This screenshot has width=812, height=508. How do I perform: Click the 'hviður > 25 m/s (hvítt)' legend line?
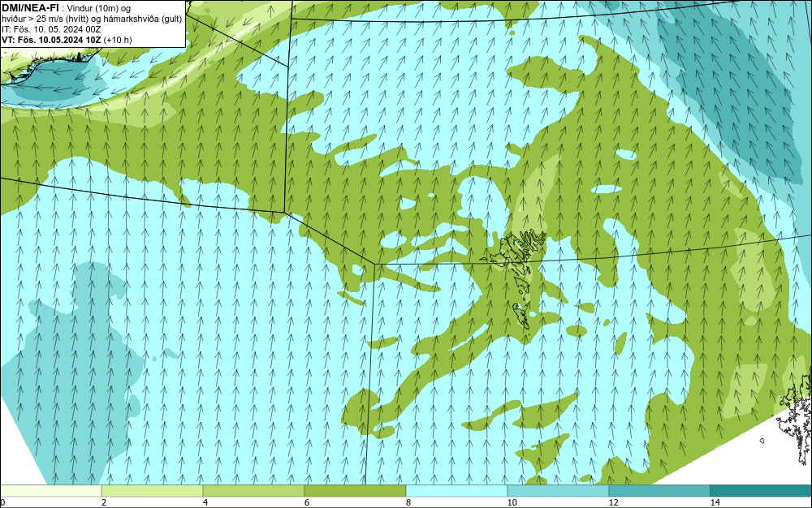(92, 19)
